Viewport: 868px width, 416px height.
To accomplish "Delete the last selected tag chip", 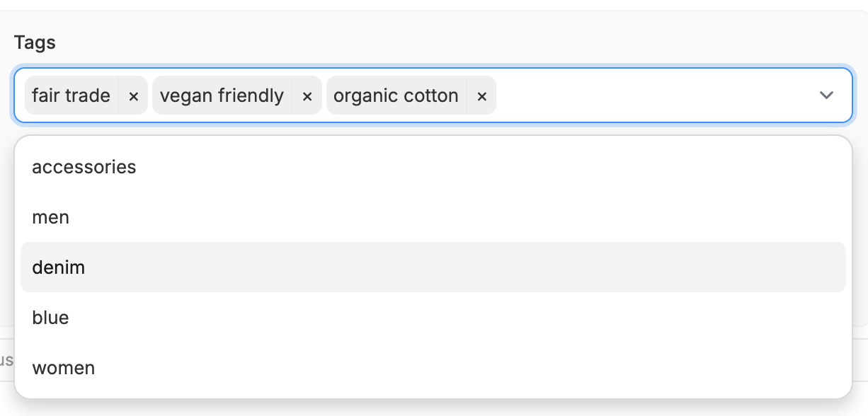I will [481, 96].
